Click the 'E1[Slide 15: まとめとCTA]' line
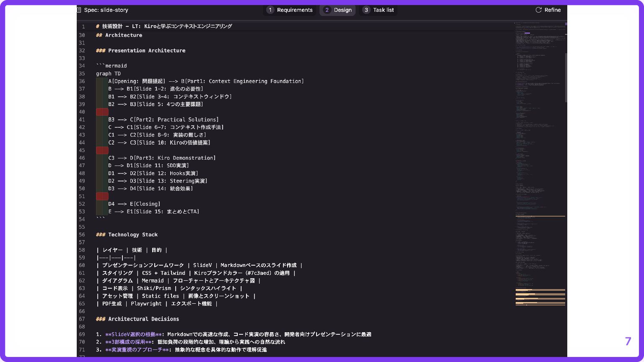Screen dimensions: 644x362 coord(153,212)
